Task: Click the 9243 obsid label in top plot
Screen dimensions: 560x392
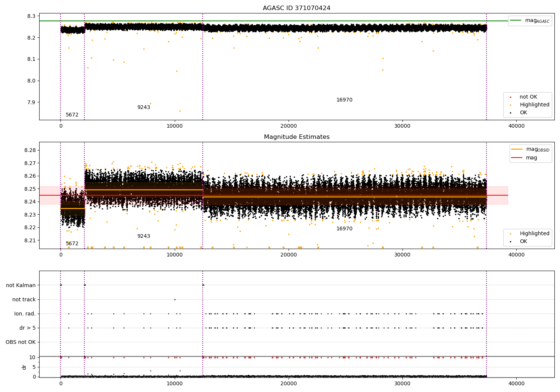Action: pos(143,108)
